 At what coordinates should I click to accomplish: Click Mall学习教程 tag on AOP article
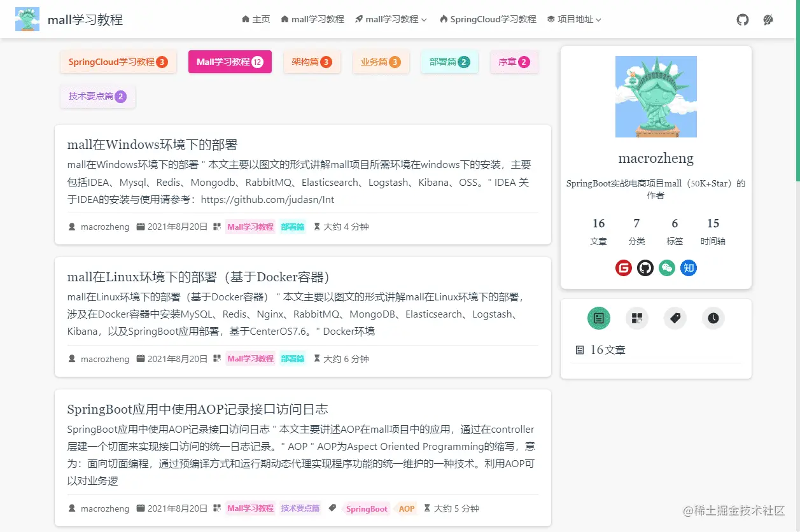coord(250,508)
